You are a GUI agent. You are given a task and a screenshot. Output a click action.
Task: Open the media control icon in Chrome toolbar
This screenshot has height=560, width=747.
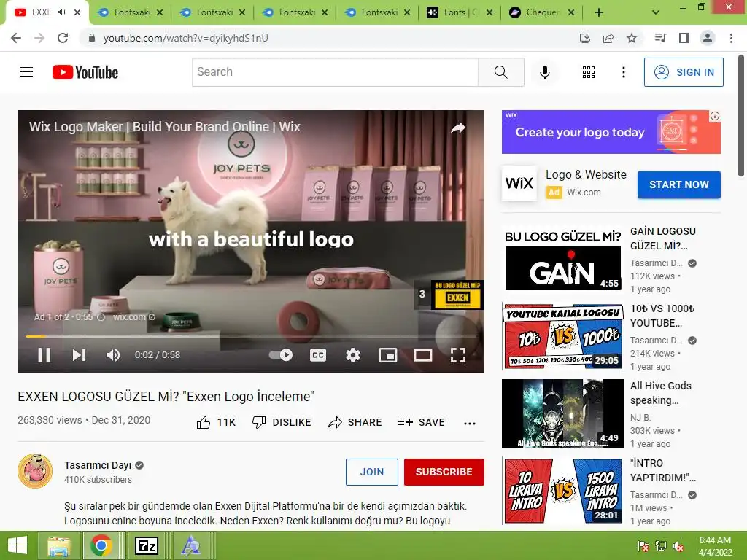660,38
